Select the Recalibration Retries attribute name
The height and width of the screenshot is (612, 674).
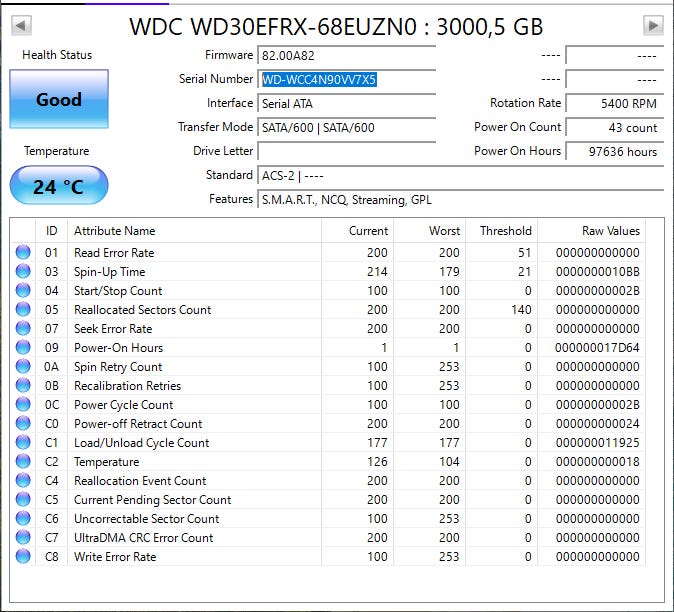tap(127, 386)
